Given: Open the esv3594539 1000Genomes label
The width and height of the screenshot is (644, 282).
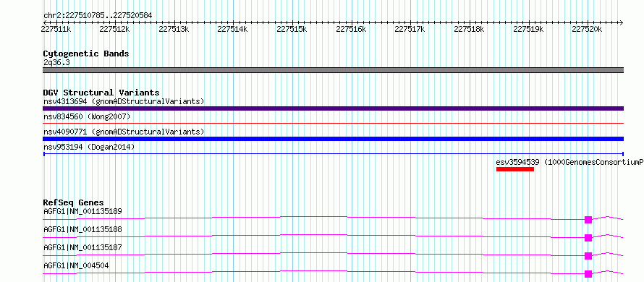Looking at the screenshot, I should [569, 162].
